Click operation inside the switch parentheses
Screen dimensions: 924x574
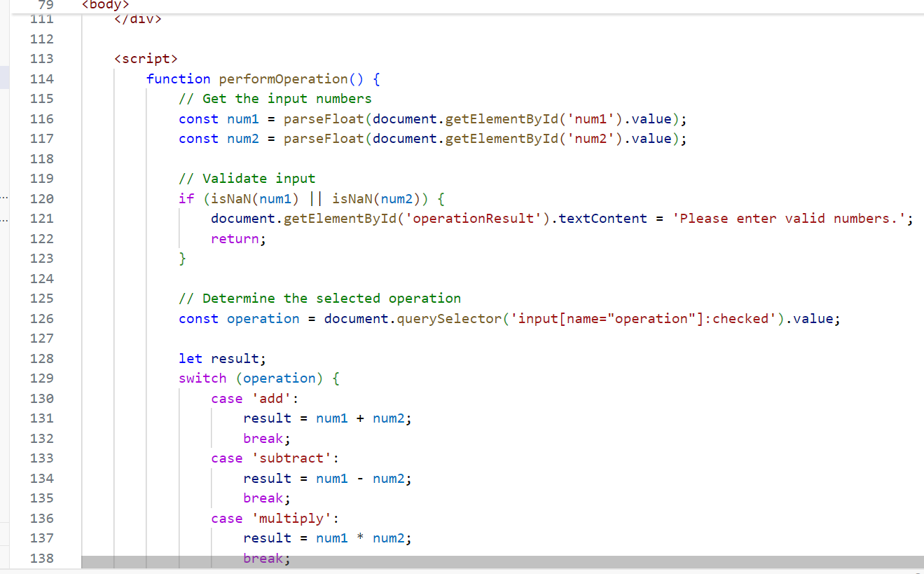coord(280,378)
